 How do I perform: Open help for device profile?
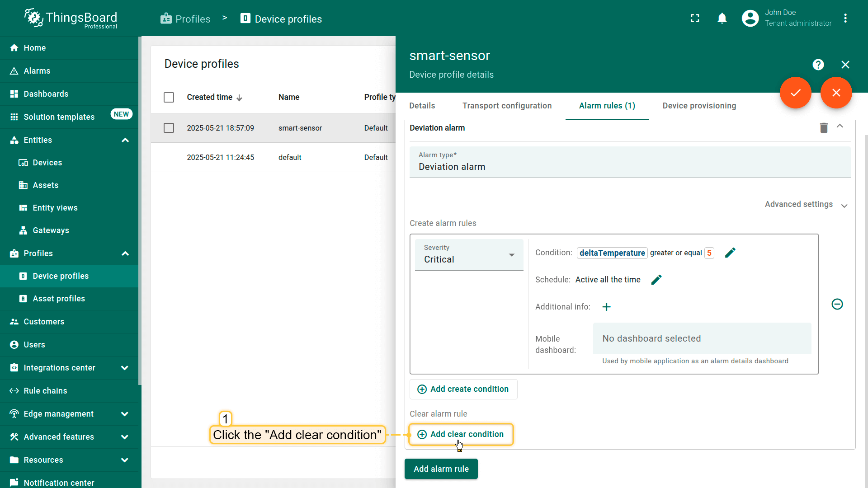(x=818, y=65)
